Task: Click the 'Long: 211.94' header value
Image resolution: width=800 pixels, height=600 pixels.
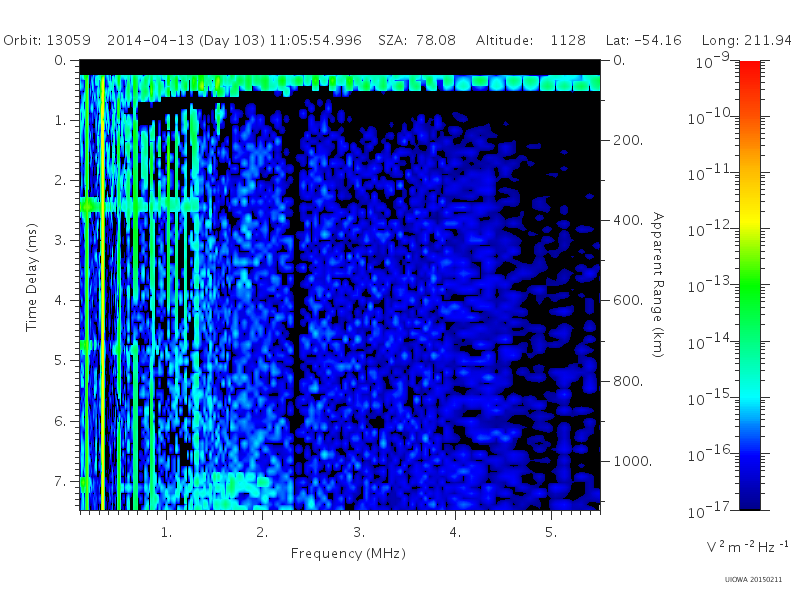Action: pyautogui.click(x=747, y=40)
